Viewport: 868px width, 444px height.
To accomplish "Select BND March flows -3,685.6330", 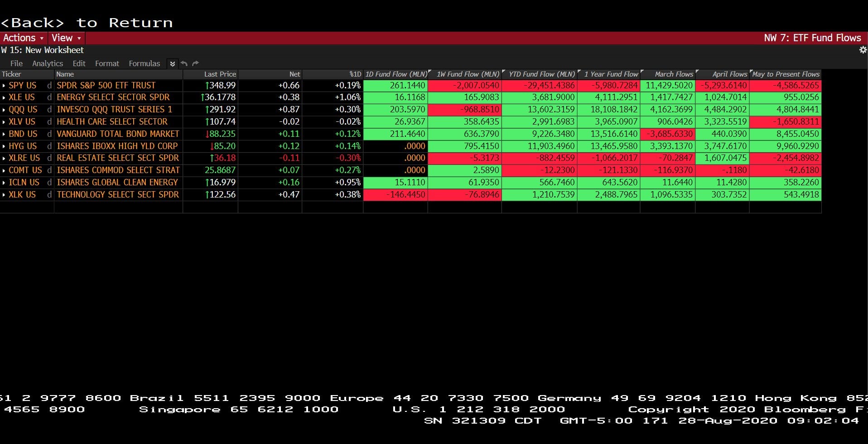I will 668,134.
